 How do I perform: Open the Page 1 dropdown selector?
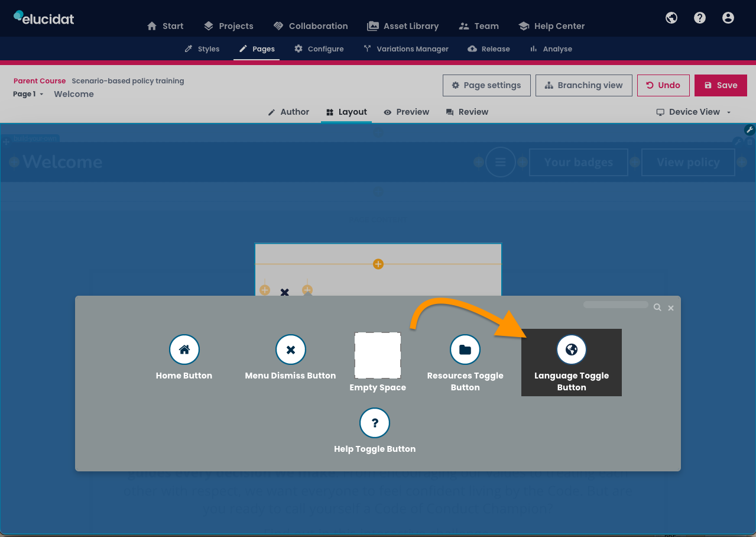click(x=28, y=94)
